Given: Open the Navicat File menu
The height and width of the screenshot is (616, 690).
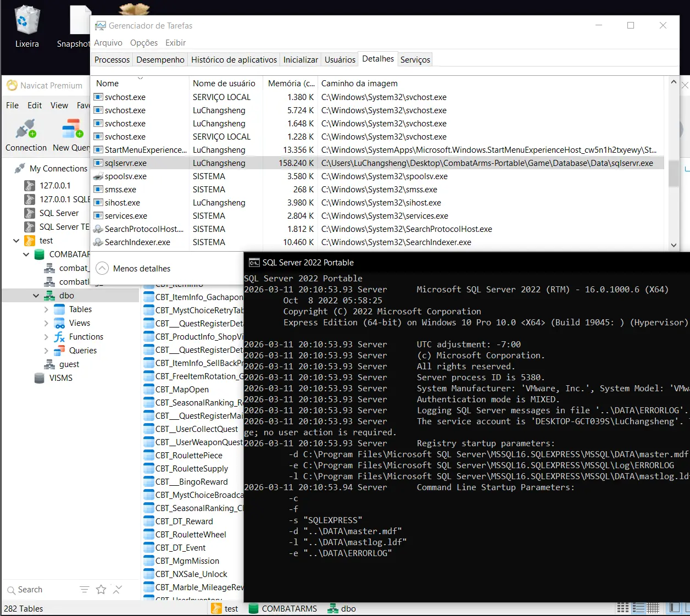Looking at the screenshot, I should tap(12, 106).
